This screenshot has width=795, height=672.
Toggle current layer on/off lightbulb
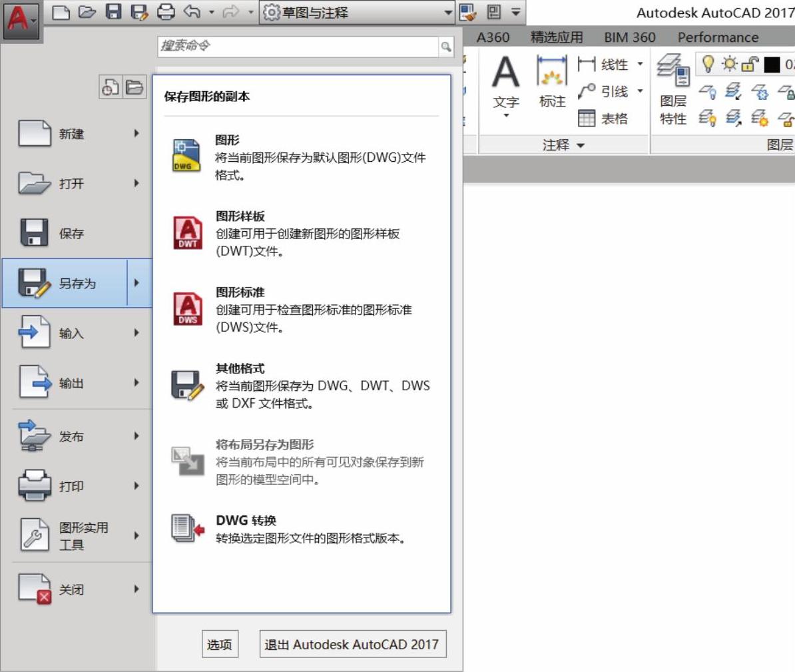click(x=708, y=64)
